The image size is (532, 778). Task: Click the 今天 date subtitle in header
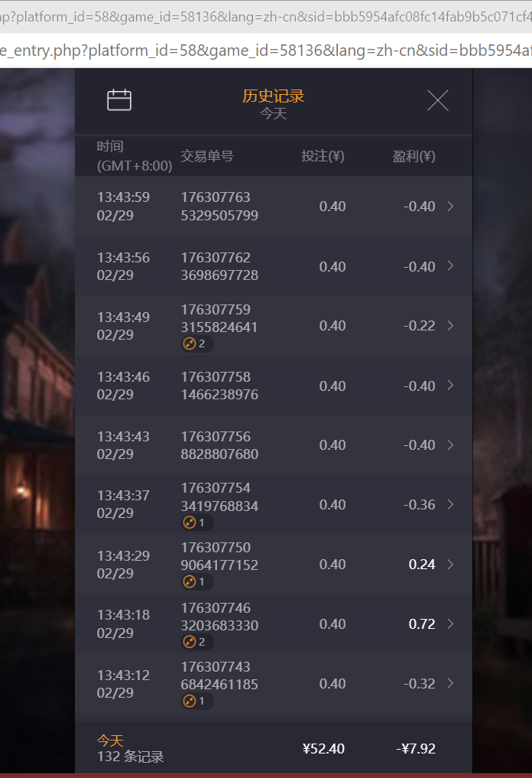tap(274, 114)
